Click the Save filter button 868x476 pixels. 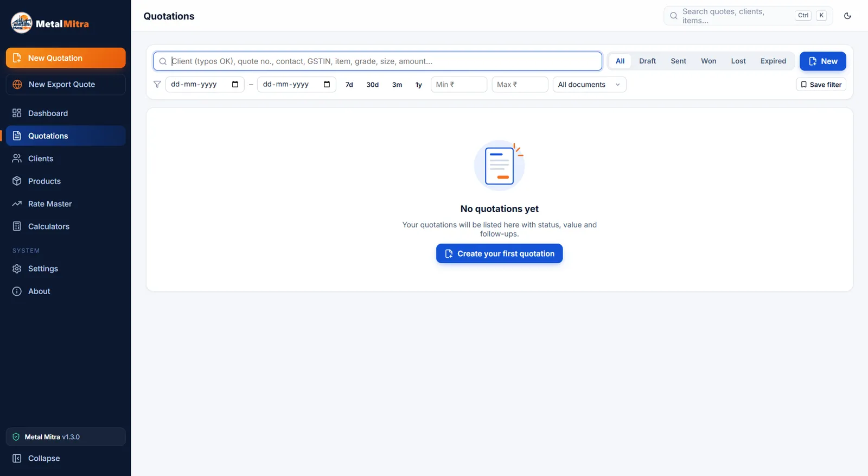(x=821, y=84)
